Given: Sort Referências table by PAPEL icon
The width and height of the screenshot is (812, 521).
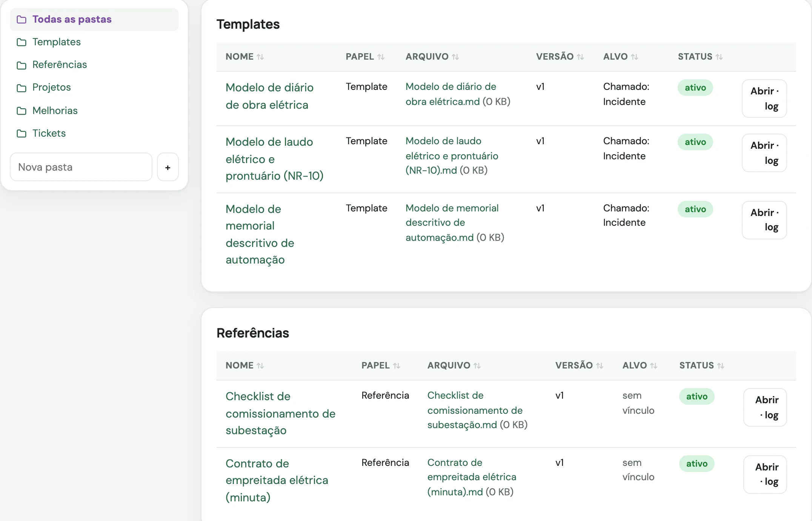Looking at the screenshot, I should [x=397, y=366].
